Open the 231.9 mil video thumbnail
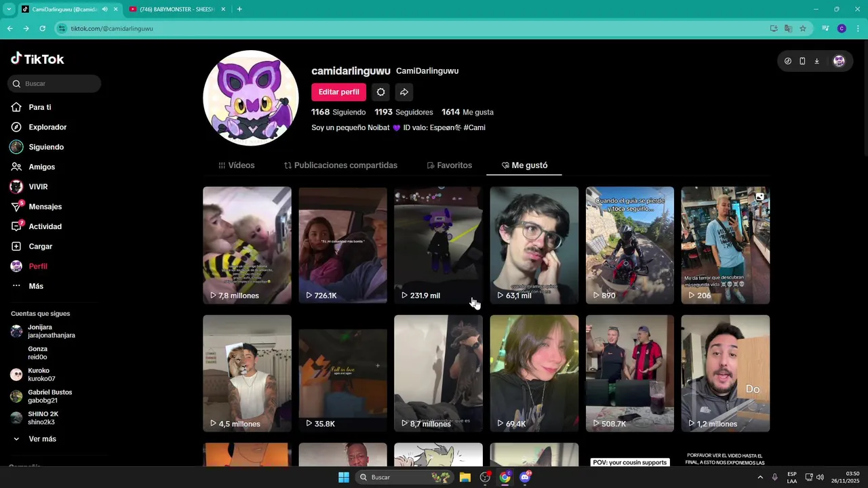Image resolution: width=868 pixels, height=488 pixels. tap(438, 245)
